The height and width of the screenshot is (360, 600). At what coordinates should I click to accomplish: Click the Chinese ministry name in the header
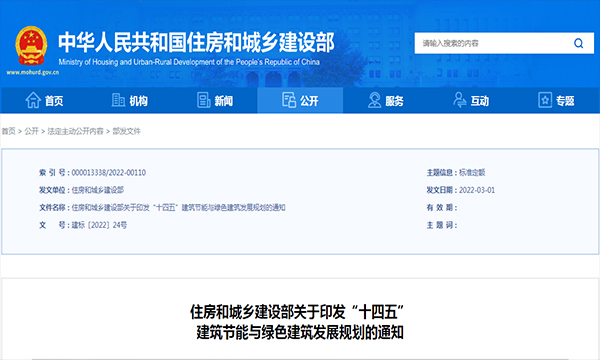(196, 42)
